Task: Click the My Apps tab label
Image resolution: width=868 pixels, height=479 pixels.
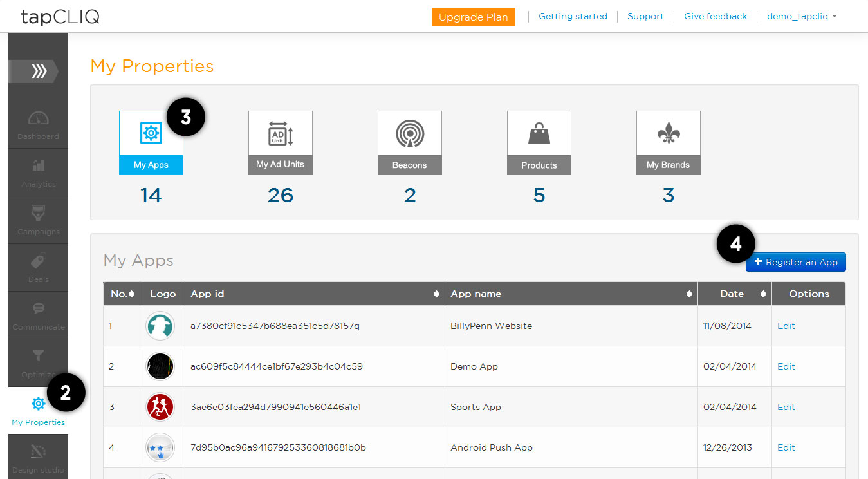Action: pyautogui.click(x=151, y=165)
